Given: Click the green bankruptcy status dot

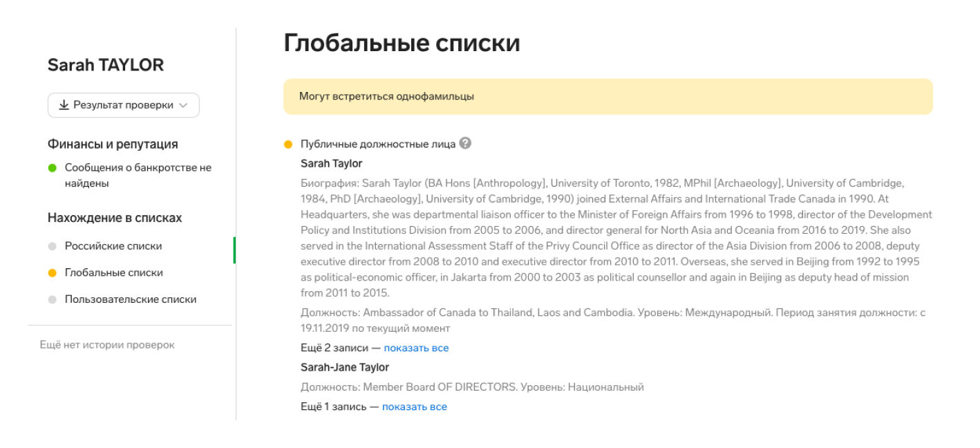Looking at the screenshot, I should (x=53, y=168).
